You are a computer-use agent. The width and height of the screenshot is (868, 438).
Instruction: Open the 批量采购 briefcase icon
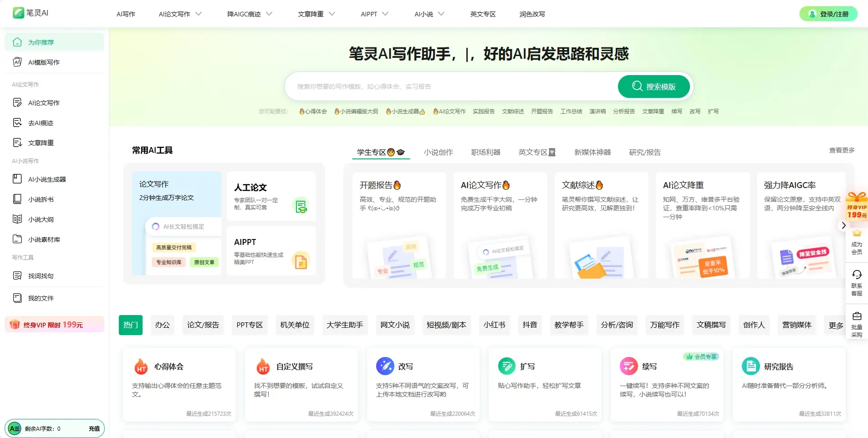click(x=857, y=316)
